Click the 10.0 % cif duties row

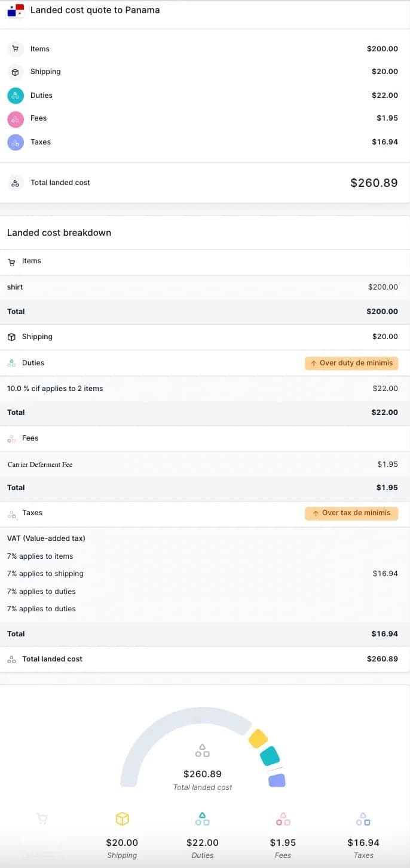[x=205, y=389]
